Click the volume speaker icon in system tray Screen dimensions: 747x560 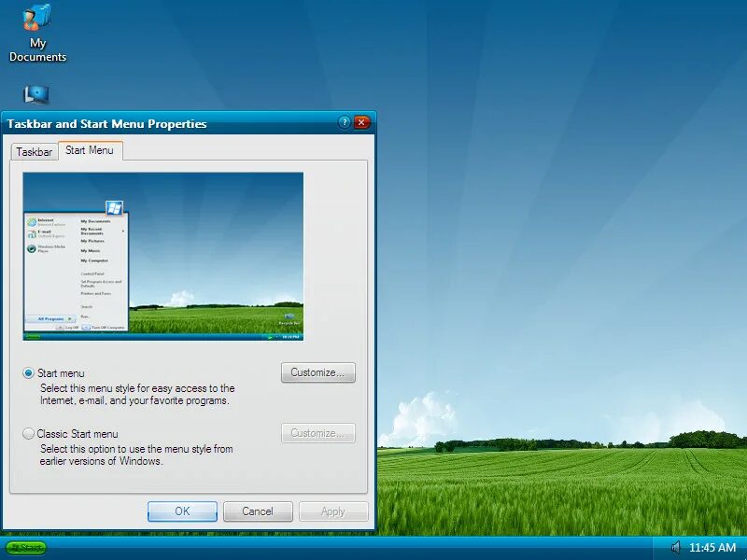[x=675, y=548]
